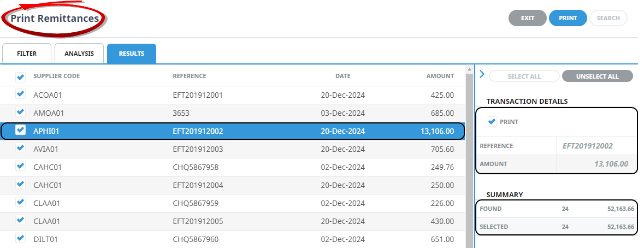
Task: Sort by the Supplier Code column header
Action: (x=57, y=76)
